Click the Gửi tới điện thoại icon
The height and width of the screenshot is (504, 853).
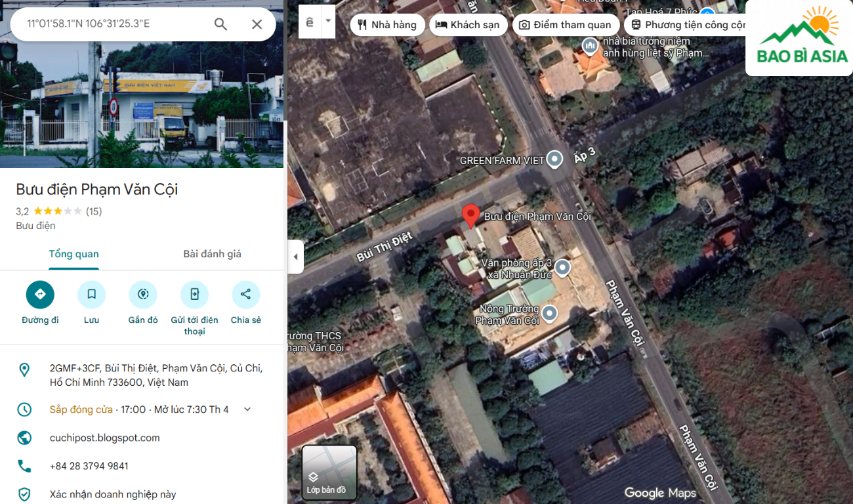point(194,295)
